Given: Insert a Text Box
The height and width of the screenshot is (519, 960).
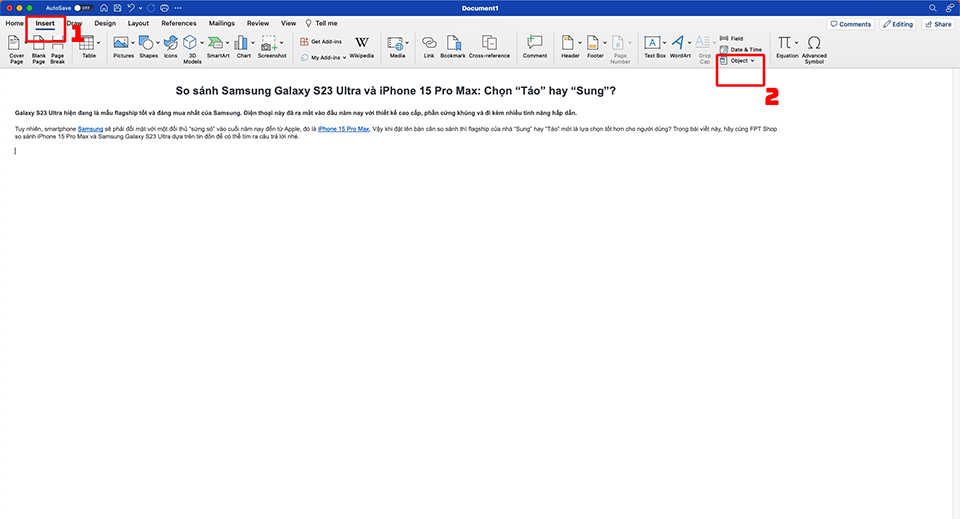Looking at the screenshot, I should [653, 47].
